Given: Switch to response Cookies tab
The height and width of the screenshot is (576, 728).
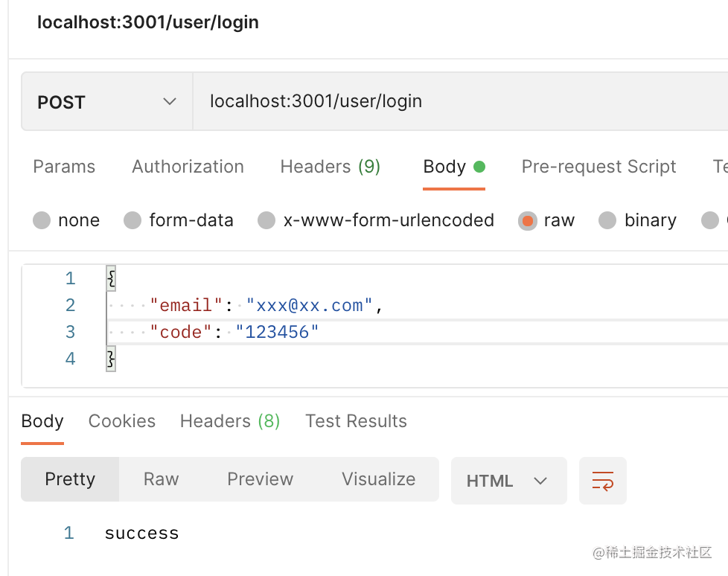Looking at the screenshot, I should (x=122, y=421).
